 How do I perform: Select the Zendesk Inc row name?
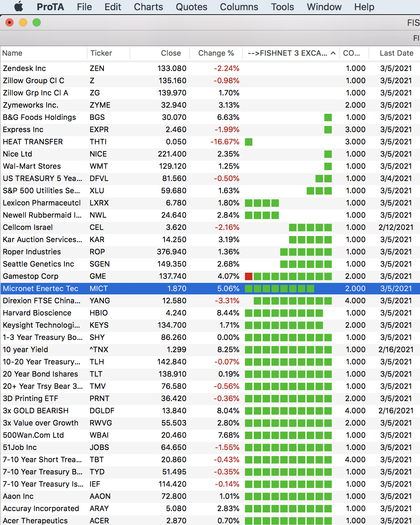pos(24,68)
